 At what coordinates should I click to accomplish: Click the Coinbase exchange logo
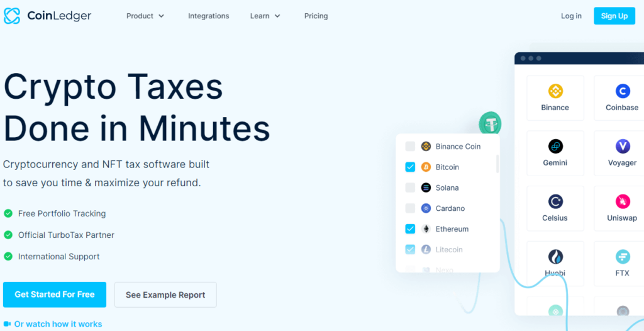(623, 91)
